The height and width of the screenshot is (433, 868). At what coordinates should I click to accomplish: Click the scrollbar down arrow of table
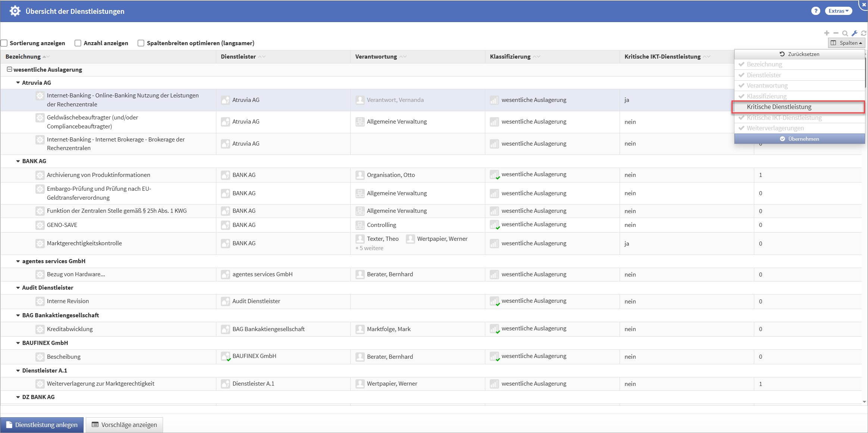click(x=864, y=402)
